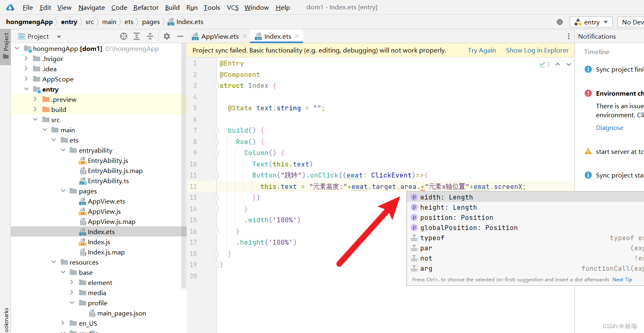The height and width of the screenshot is (333, 644).
Task: Click pages breadcrumb in navigation bar
Action: [x=151, y=22]
